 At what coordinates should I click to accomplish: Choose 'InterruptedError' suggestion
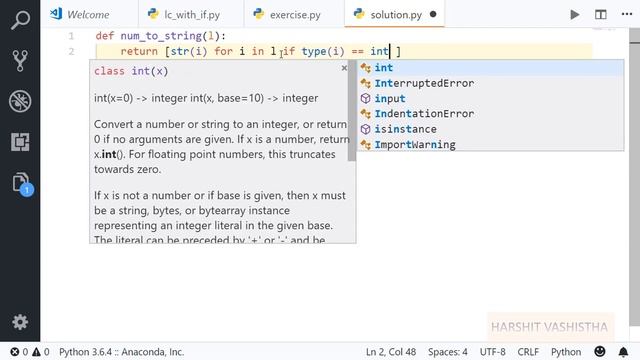[491, 83]
